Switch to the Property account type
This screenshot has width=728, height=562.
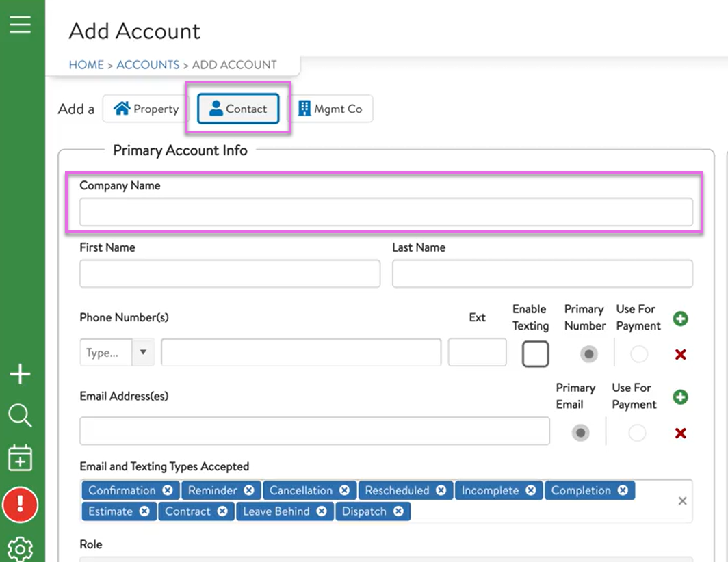[146, 109]
